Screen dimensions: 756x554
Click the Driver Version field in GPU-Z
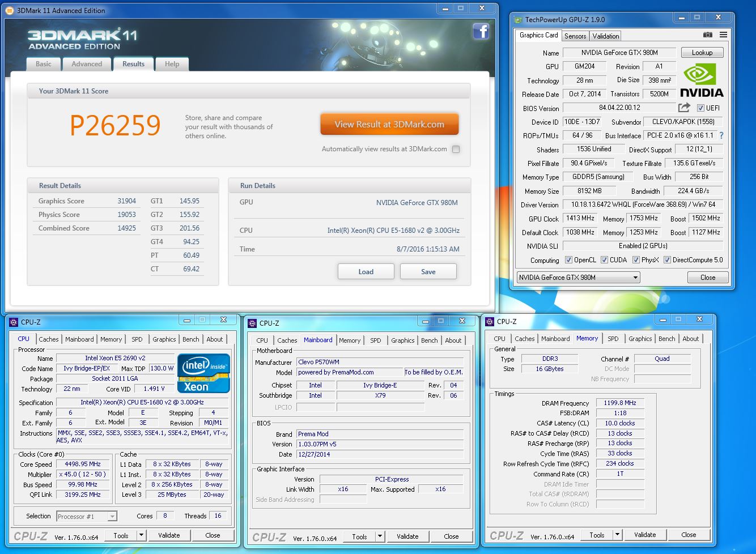(x=643, y=204)
